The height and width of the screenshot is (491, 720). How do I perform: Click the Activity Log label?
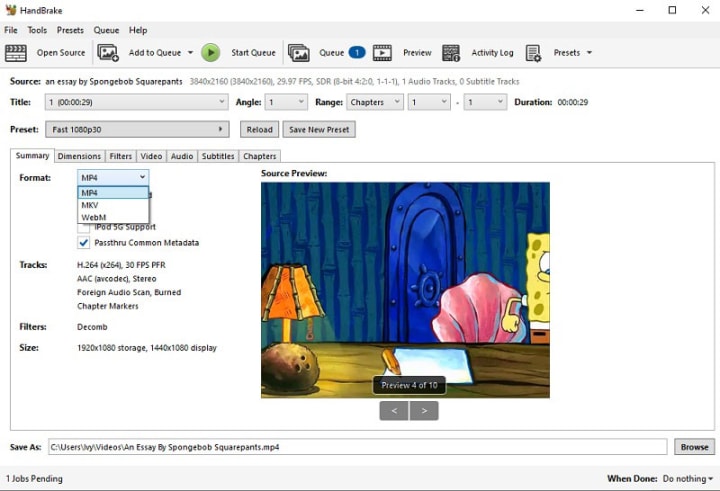[x=492, y=53]
